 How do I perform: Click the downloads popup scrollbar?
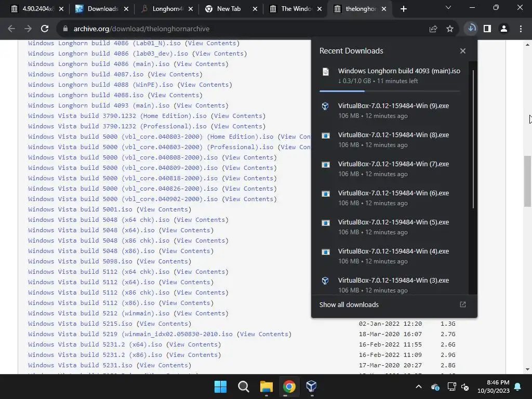pyautogui.click(x=473, y=139)
